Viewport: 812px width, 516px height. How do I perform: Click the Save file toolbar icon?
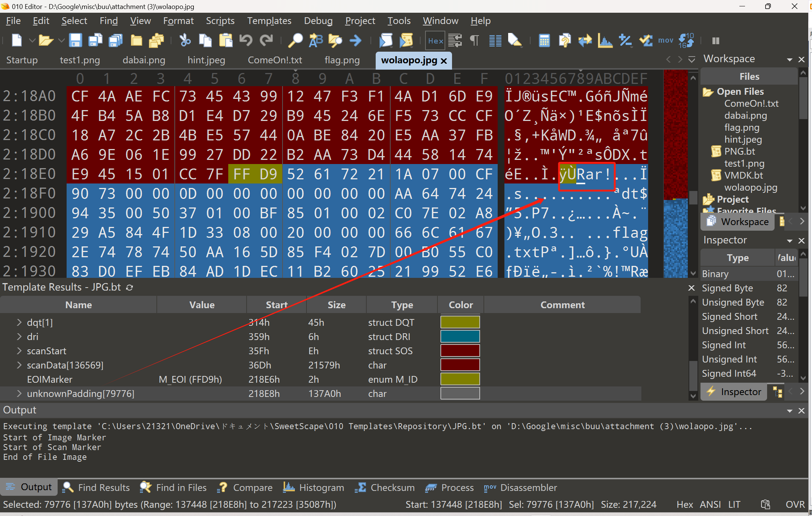(x=75, y=40)
